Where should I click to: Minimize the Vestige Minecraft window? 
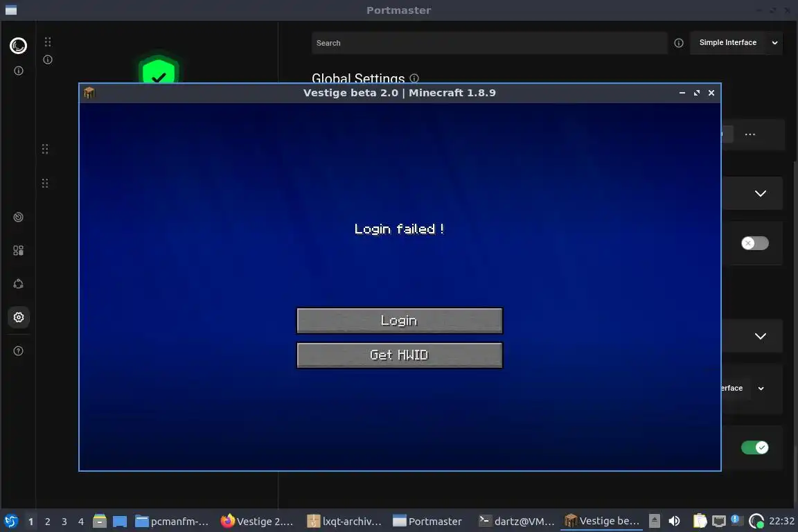coord(682,93)
